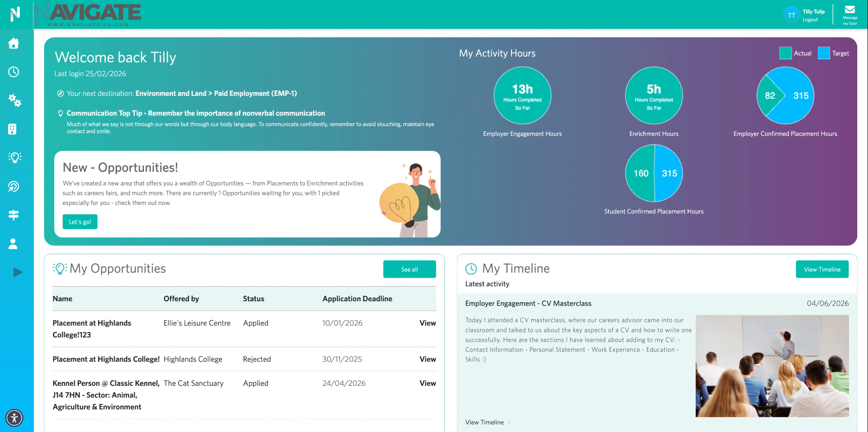Open the gears settings icon in sidebar

14,100
